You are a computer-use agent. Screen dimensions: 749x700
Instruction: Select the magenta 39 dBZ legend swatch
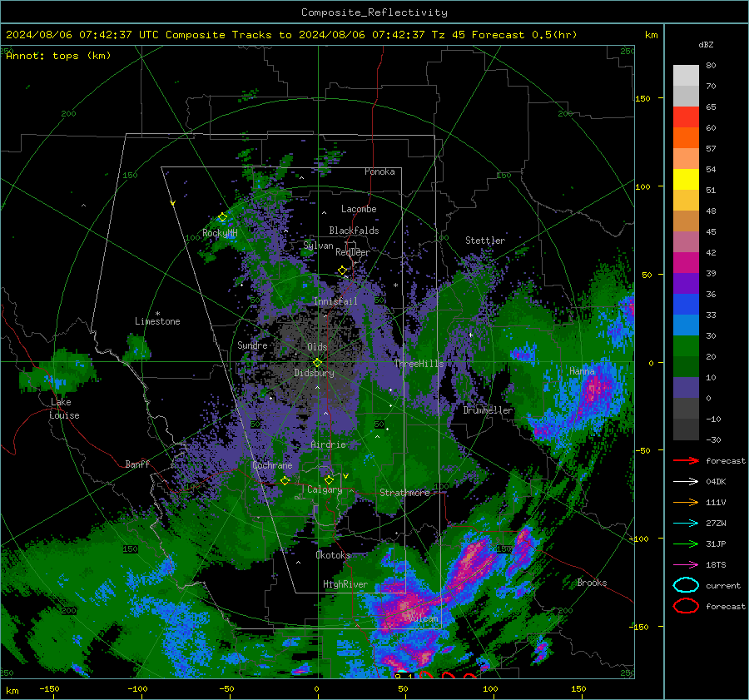[x=686, y=262]
